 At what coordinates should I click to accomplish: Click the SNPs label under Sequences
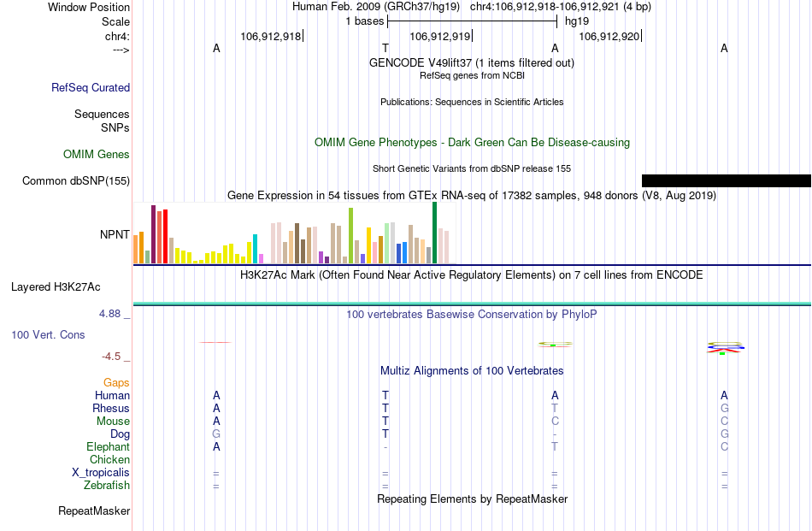(115, 127)
